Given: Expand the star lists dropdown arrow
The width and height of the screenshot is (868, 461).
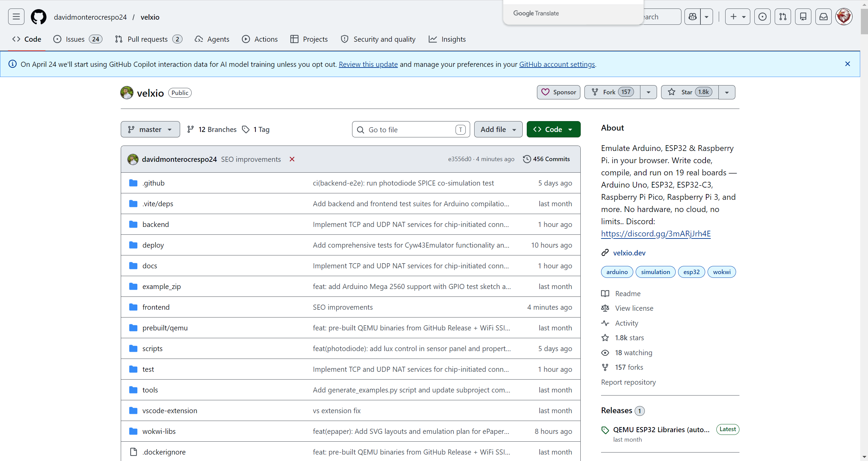Looking at the screenshot, I should tap(727, 92).
